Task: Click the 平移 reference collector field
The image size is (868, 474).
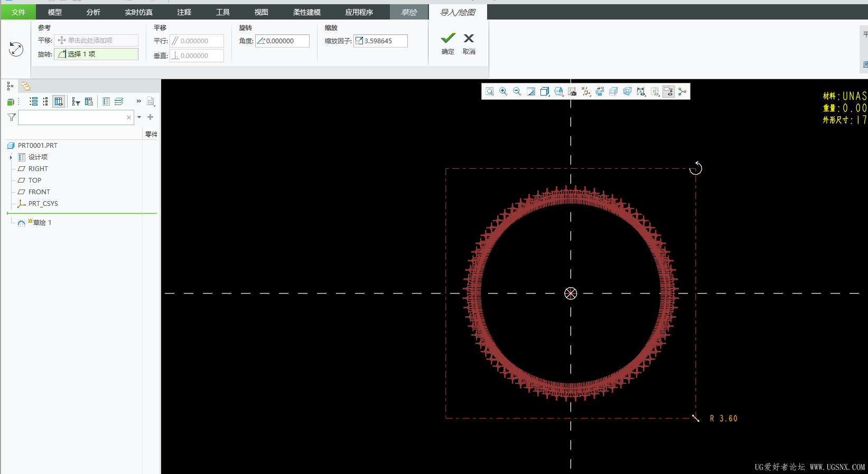Action: click(96, 40)
